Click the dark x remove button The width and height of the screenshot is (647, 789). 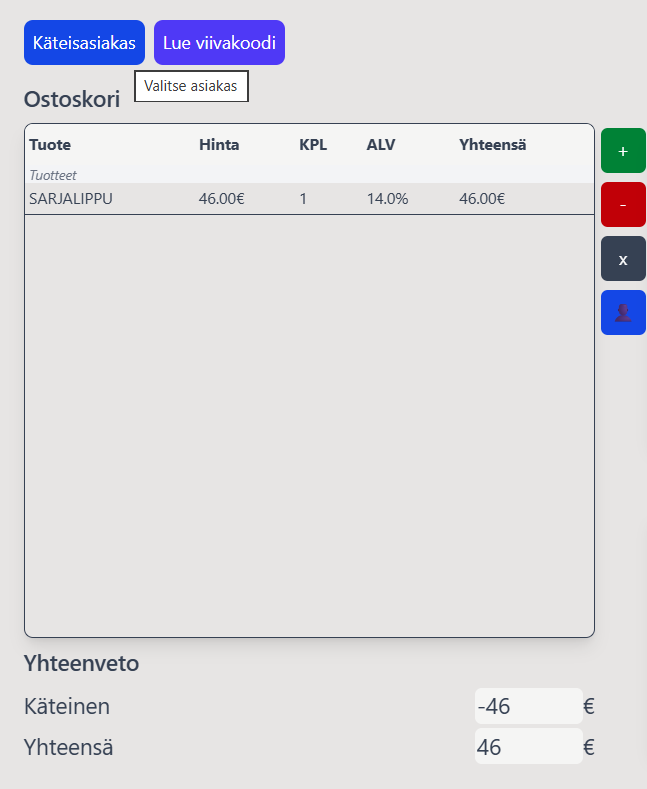click(623, 259)
